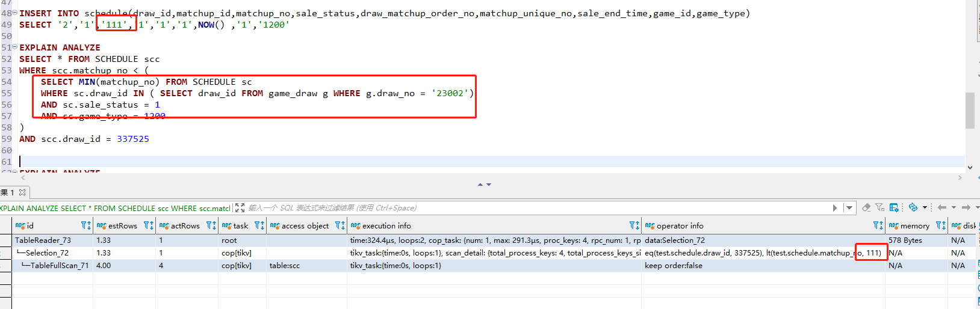Click the SQL filter expression input field
Viewport: 980px width, 309px height.
coord(530,208)
